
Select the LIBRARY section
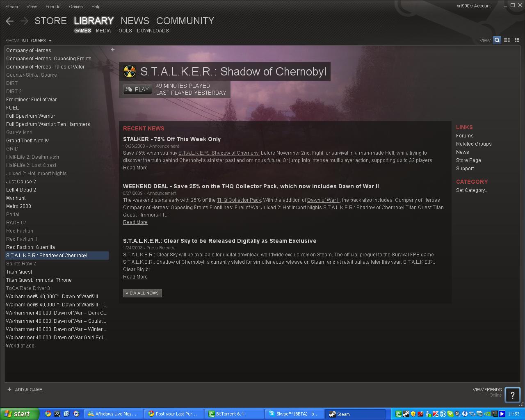click(94, 21)
